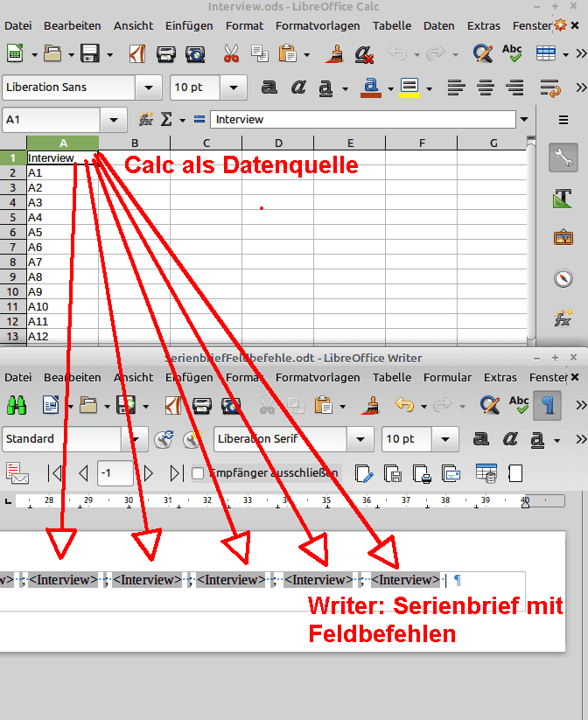
Task: Center cell content horizontally in Calc
Action: 486,87
